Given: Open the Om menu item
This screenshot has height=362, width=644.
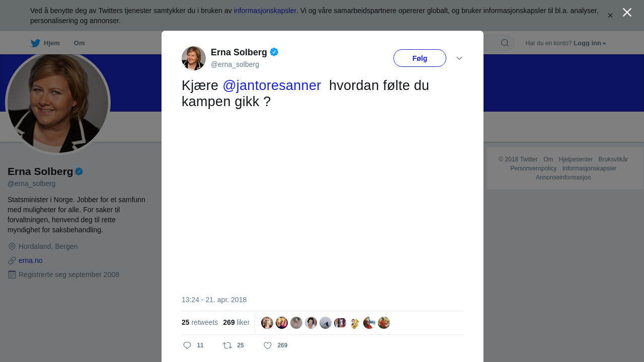Looking at the screenshot, I should [x=79, y=43].
